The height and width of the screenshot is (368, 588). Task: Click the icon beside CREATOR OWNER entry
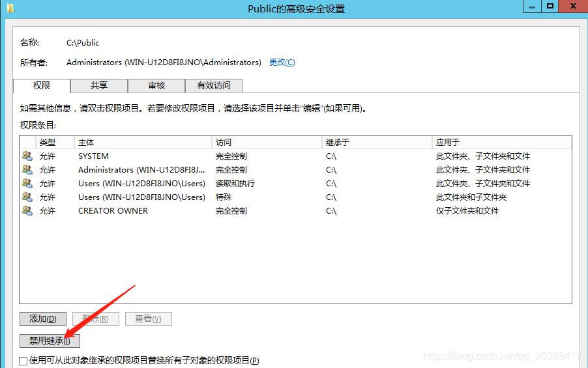(x=27, y=211)
